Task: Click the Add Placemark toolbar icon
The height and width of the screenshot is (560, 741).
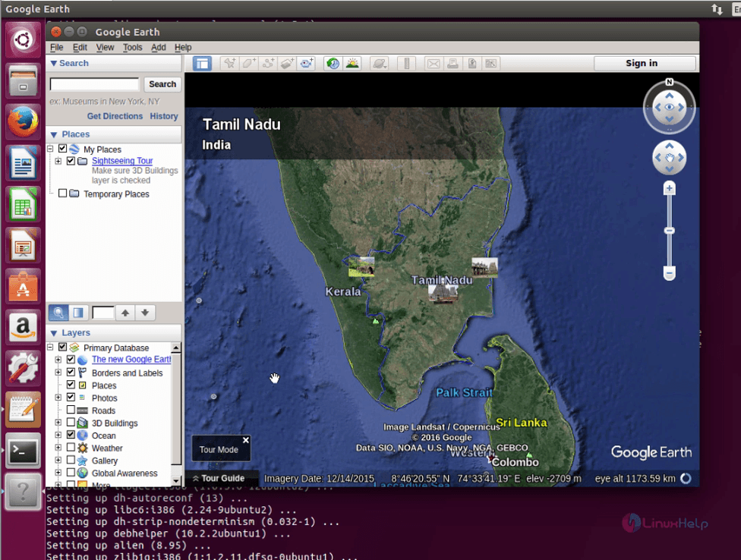Action: click(229, 64)
